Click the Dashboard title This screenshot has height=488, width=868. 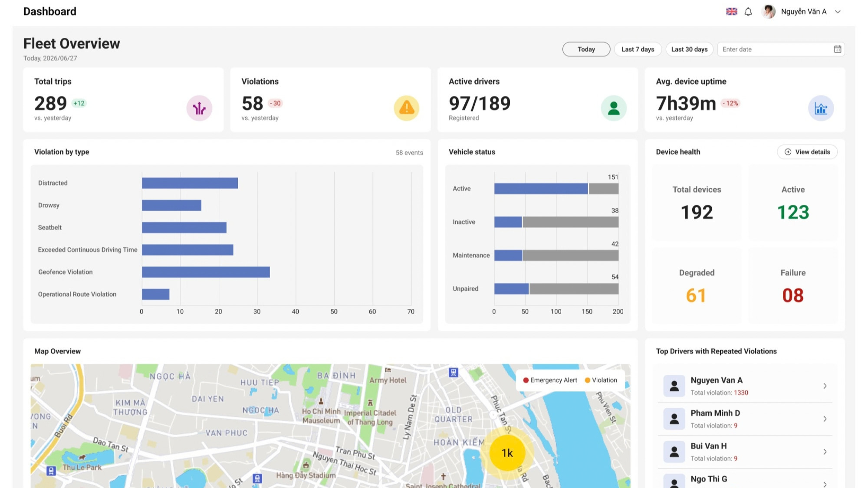50,12
